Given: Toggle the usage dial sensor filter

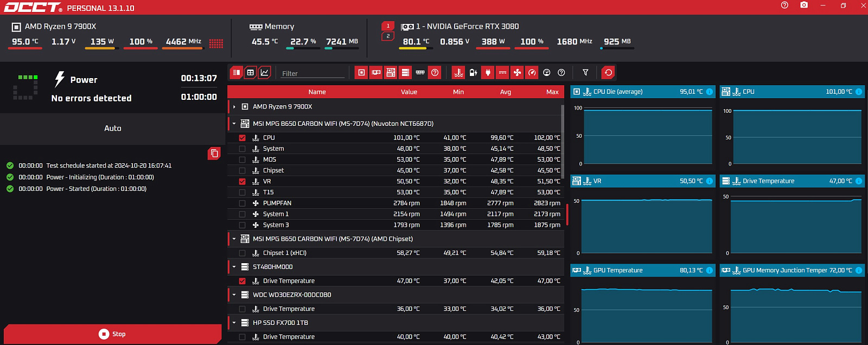Looking at the screenshot, I should pyautogui.click(x=546, y=73).
